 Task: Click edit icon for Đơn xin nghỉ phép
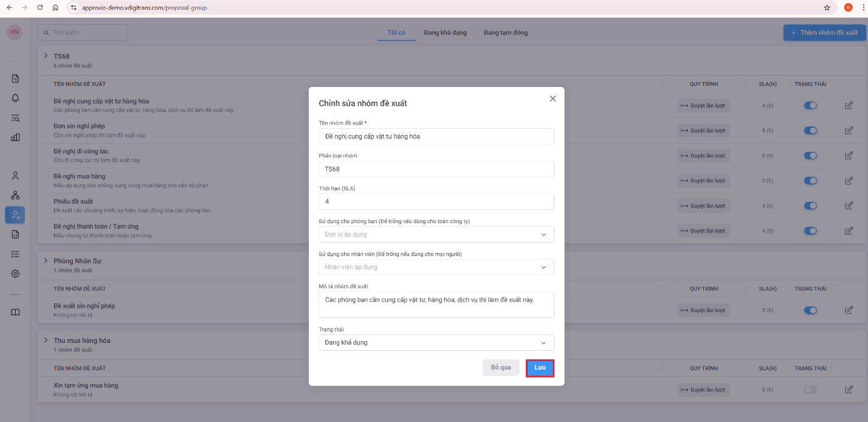click(x=849, y=130)
